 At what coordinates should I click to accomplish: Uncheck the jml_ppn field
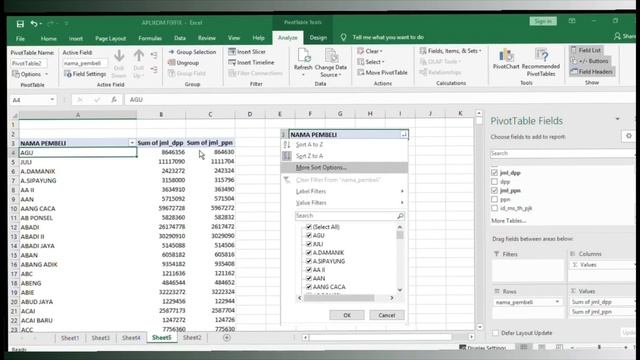(x=495, y=191)
